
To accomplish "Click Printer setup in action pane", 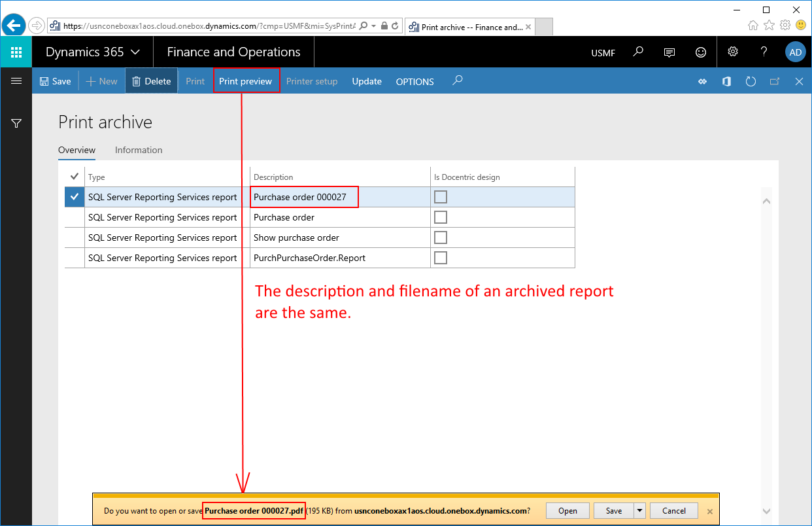I will click(312, 82).
